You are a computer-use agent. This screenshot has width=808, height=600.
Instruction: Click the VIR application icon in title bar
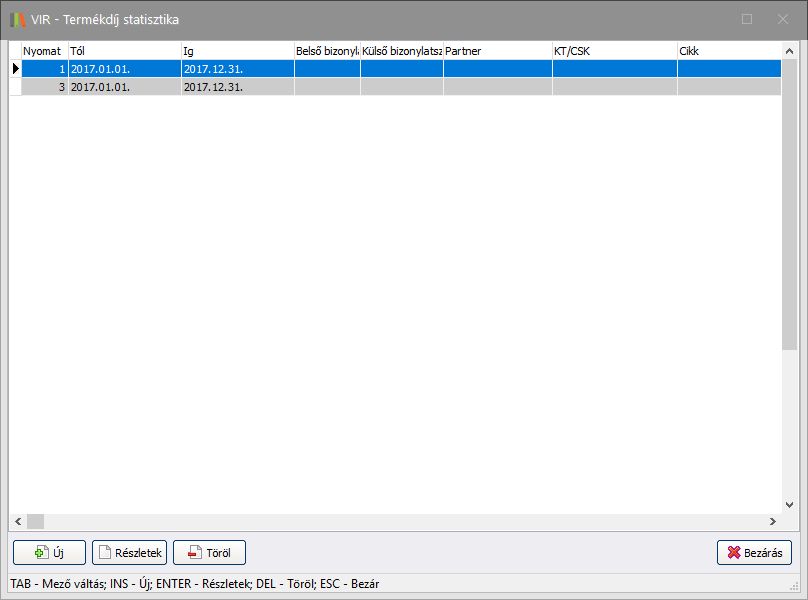pyautogui.click(x=18, y=19)
